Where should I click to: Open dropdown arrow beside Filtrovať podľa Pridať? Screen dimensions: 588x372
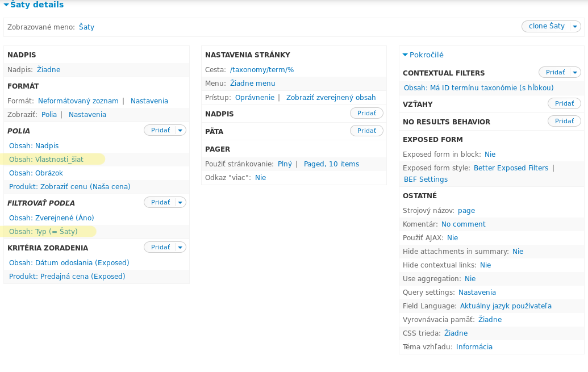[x=181, y=203]
